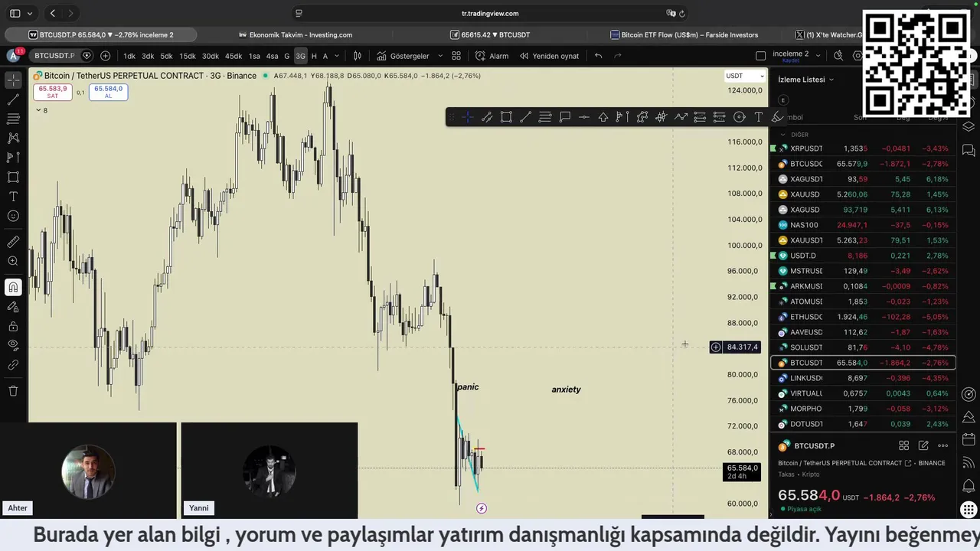Open the Göstergeler indicators menu
Screen dimensions: 980x551
click(403, 56)
